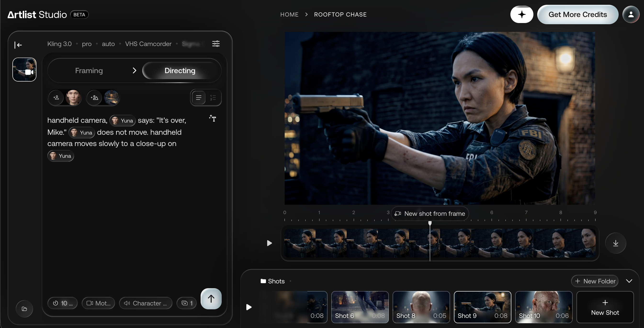This screenshot has height=328, width=644.
Task: Open the user profile avatar
Action: click(631, 15)
